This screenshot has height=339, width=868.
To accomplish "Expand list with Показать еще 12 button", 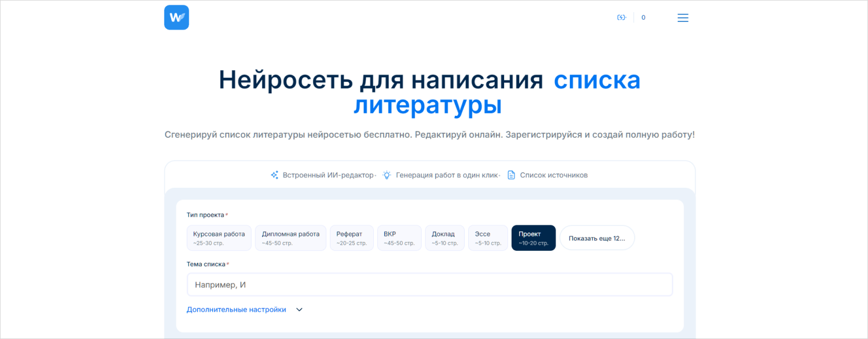I will [597, 238].
